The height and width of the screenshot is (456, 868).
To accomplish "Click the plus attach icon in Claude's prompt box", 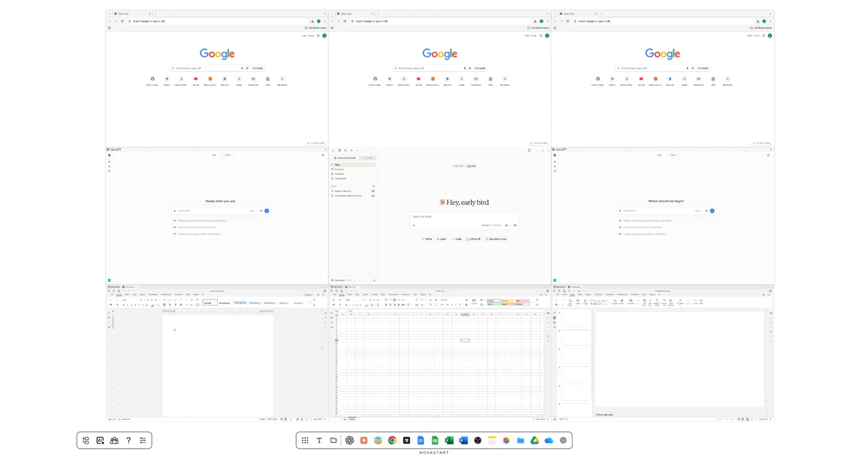I will tap(414, 225).
